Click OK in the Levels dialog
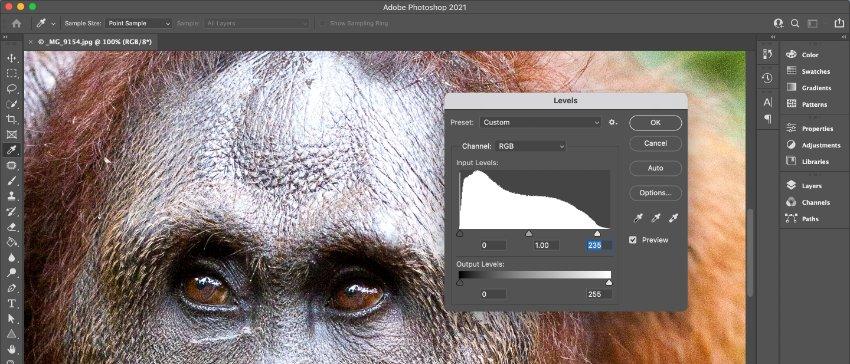This screenshot has height=364, width=850. 655,123
